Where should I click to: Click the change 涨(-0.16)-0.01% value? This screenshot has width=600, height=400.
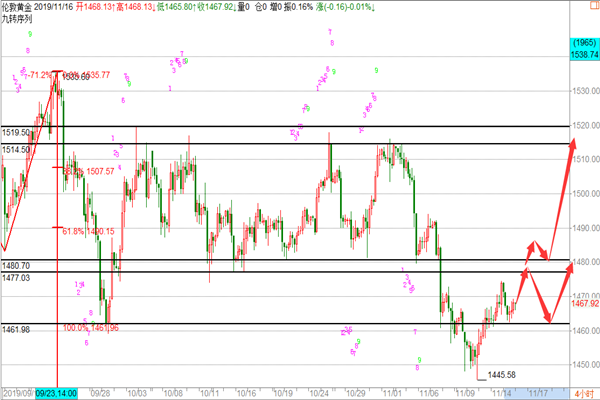tap(345, 7)
